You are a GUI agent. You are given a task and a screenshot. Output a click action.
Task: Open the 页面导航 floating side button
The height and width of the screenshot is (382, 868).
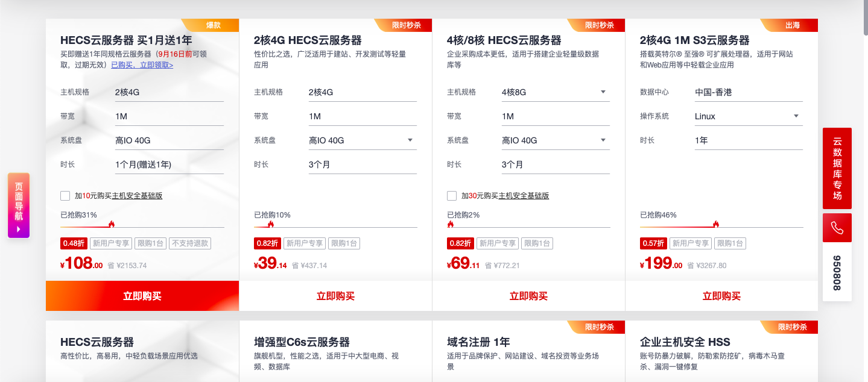tap(19, 205)
